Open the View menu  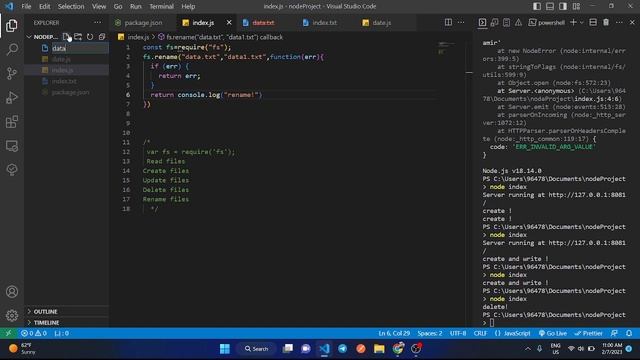99,6
